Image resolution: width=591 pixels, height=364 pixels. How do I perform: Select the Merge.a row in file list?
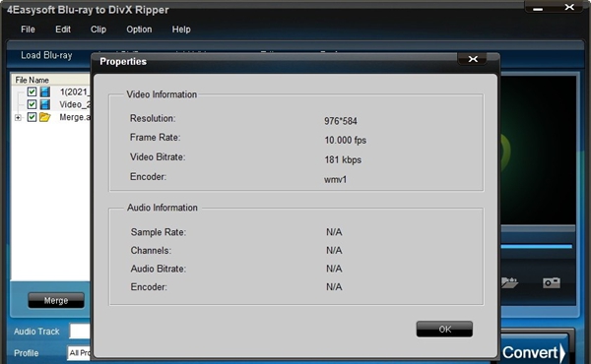[51, 117]
